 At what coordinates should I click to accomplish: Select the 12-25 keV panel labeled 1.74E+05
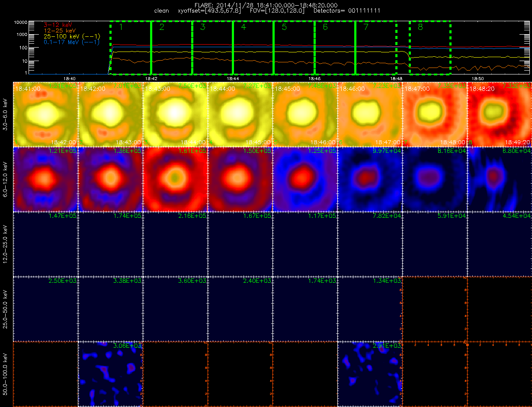pos(111,244)
